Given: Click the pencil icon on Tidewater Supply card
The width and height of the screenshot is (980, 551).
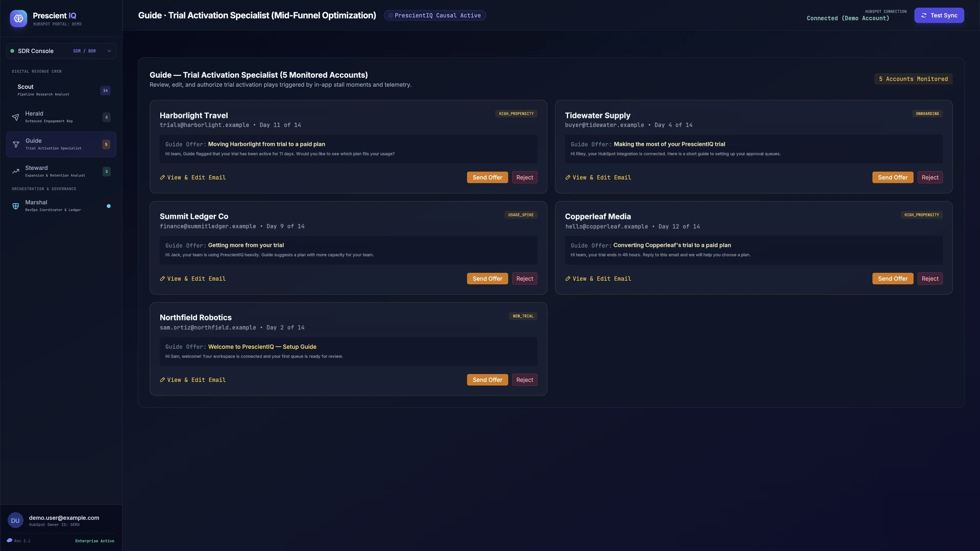Looking at the screenshot, I should point(568,178).
